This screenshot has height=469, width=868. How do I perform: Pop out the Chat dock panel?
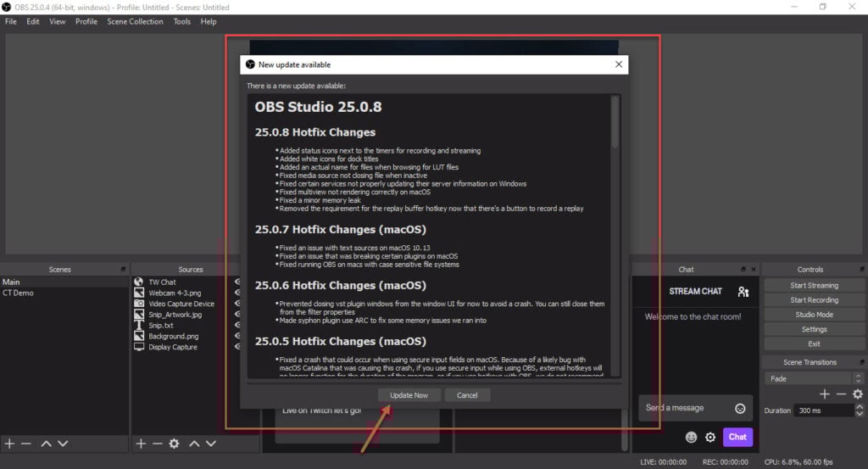coord(743,269)
